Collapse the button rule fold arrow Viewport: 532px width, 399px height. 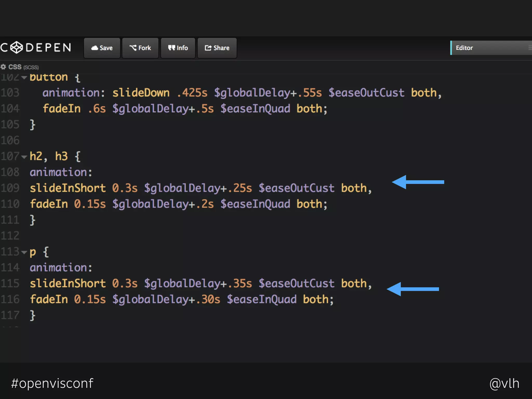24,77
